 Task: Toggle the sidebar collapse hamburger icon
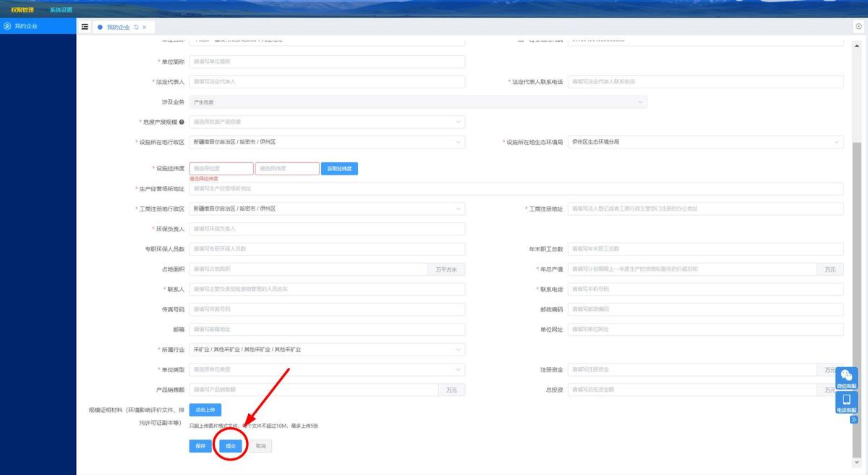[85, 27]
